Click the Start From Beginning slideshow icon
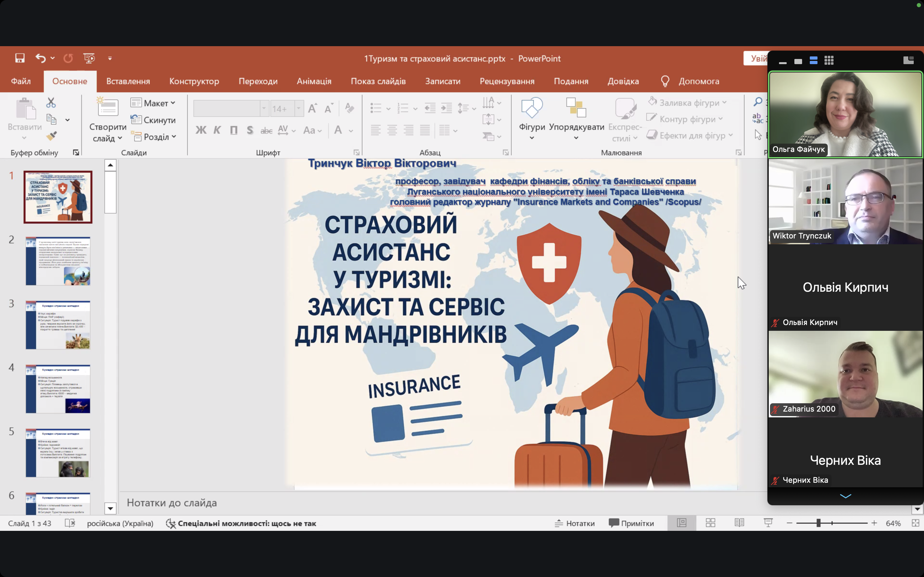This screenshot has height=577, width=924. pyautogui.click(x=89, y=58)
